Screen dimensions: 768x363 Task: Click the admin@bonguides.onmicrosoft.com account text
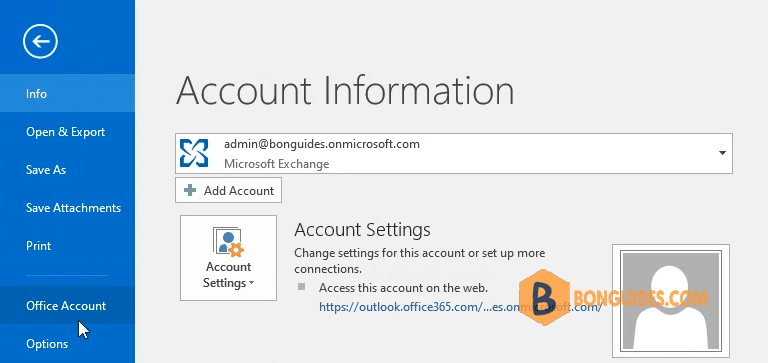click(x=322, y=144)
